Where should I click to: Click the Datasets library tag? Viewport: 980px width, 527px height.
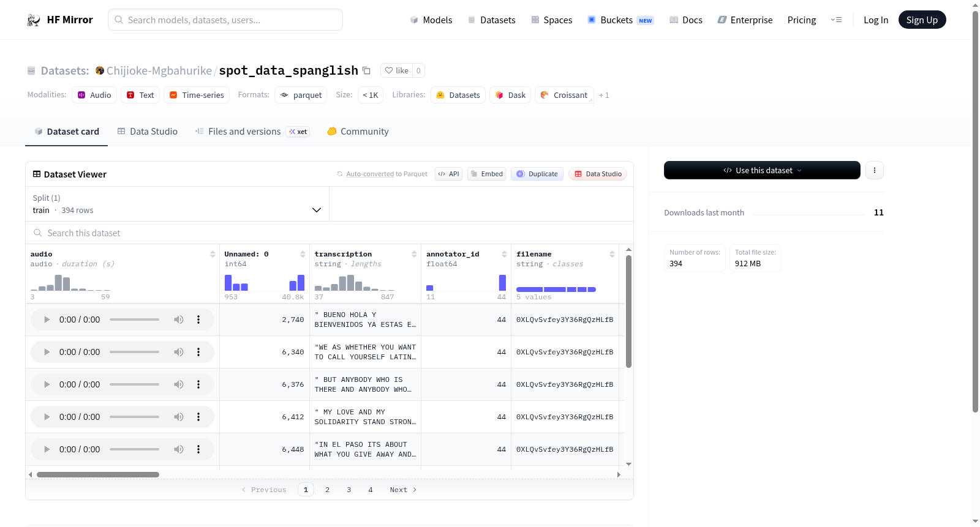tap(458, 95)
